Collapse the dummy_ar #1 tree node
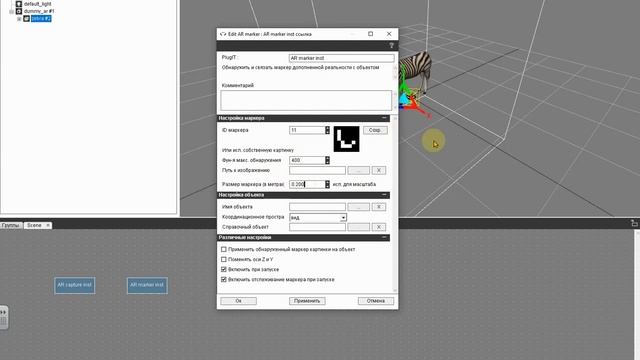Screen dimensions: 640x360 tap(11, 11)
